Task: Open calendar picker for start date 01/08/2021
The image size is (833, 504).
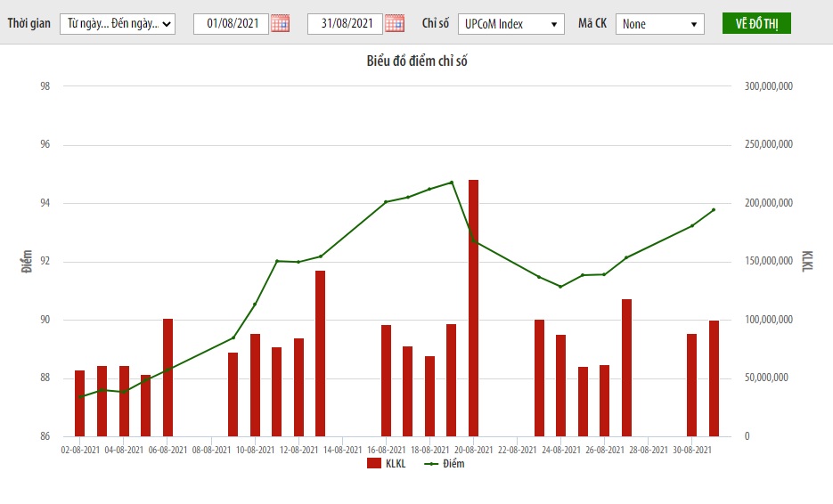Action: 280,24
